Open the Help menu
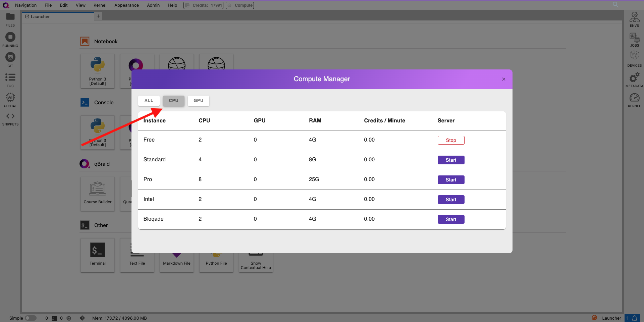 pos(172,5)
